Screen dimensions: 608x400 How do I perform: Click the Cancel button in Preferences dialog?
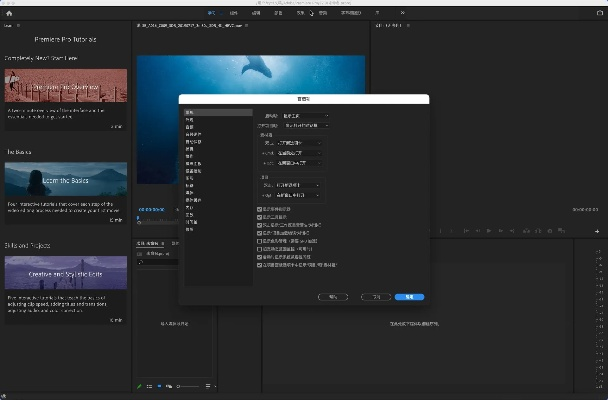point(374,297)
